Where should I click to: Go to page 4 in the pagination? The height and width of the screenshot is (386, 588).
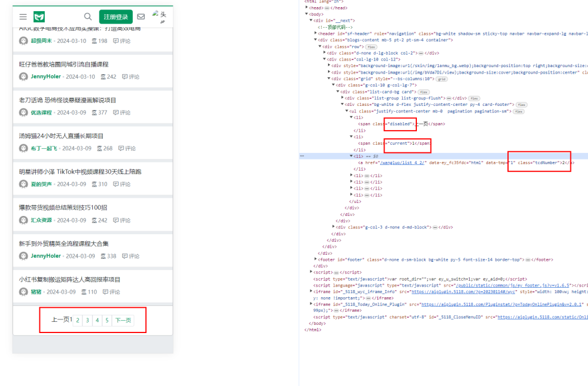pyautogui.click(x=97, y=320)
